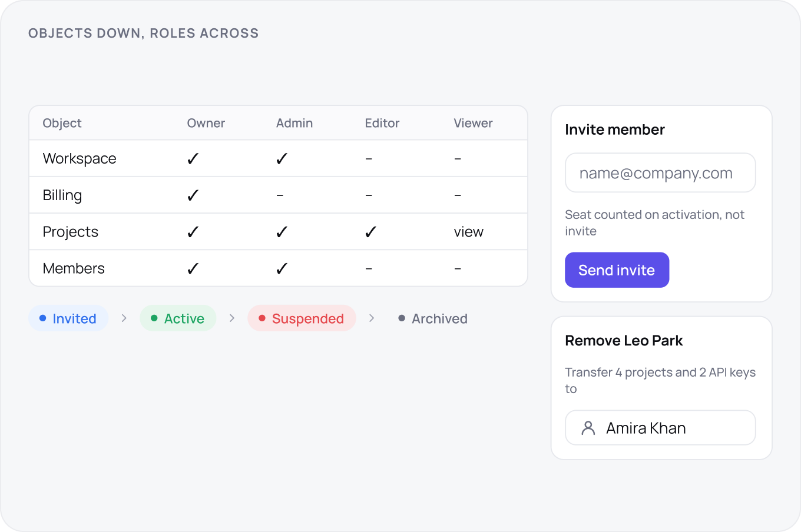Click the Send invite button
Image resolution: width=801 pixels, height=532 pixels.
617,270
